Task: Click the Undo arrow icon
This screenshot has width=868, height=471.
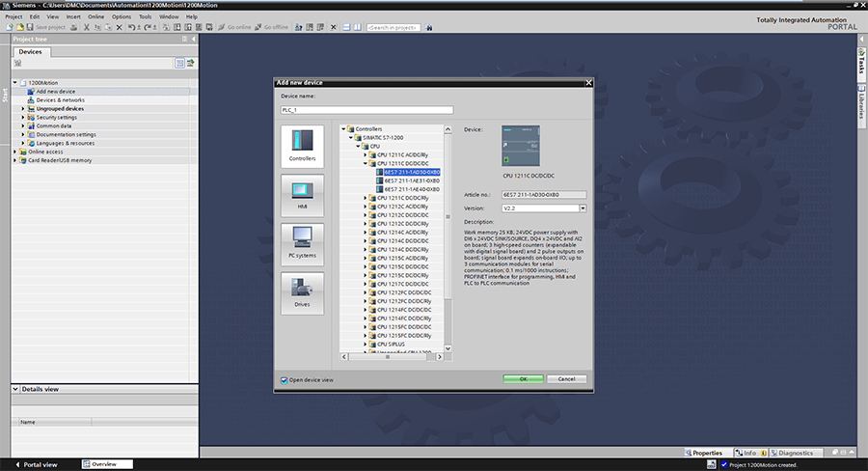Action: point(131,27)
